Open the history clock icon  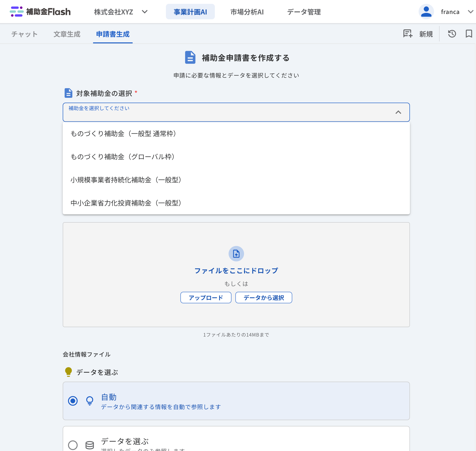452,34
